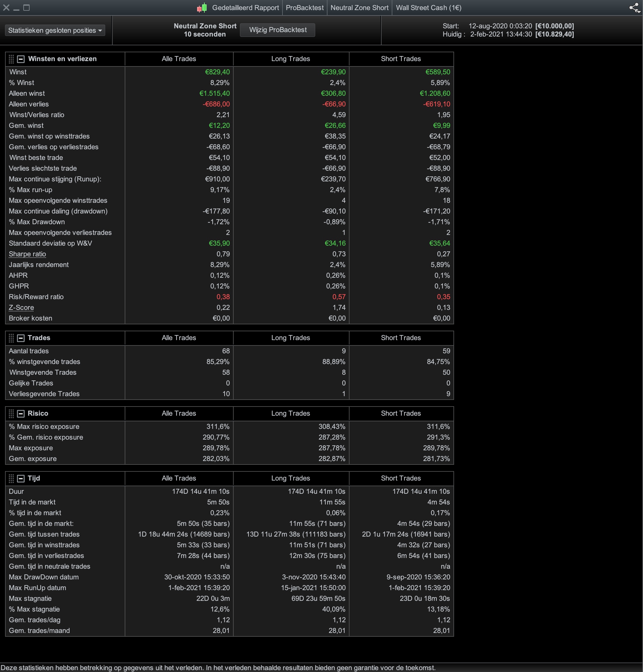
Task: Select the Gedetailleerd Rapport title item
Action: (x=245, y=8)
